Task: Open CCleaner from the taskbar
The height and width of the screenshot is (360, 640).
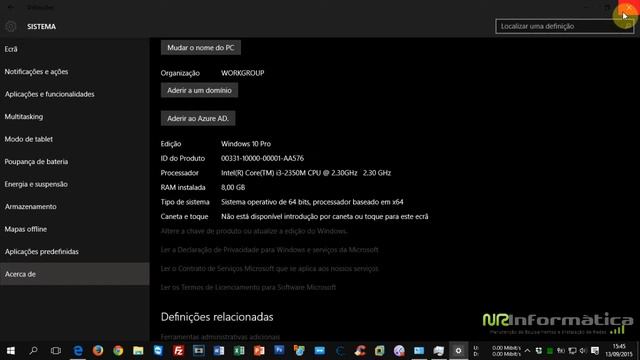Action: click(x=360, y=351)
